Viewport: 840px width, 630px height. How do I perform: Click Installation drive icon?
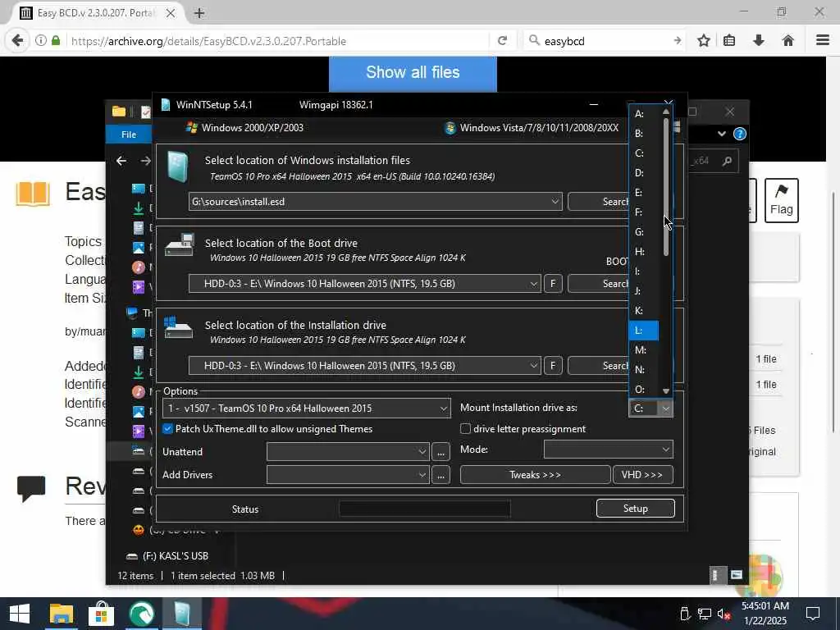(178, 326)
